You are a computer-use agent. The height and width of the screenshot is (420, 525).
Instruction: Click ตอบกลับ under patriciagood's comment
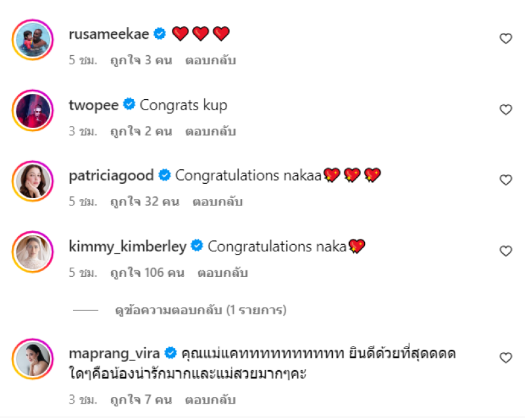(x=217, y=202)
